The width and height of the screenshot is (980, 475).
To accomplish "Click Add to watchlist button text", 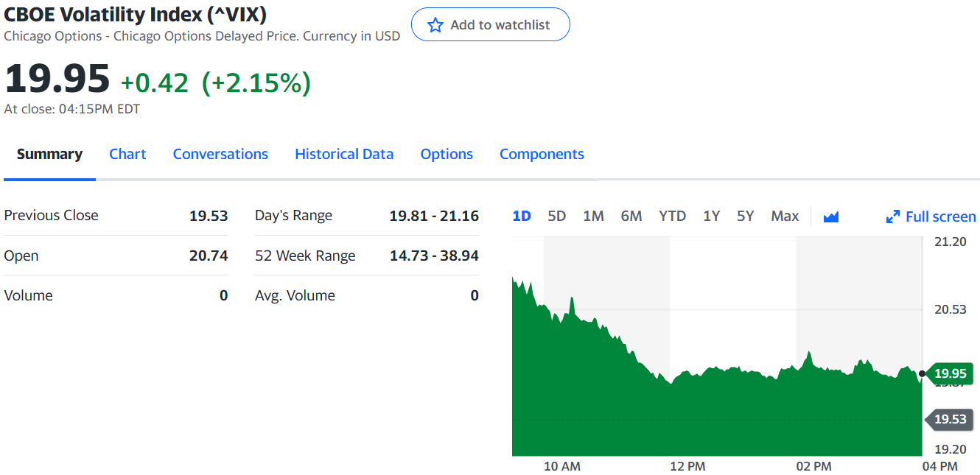I will (500, 25).
